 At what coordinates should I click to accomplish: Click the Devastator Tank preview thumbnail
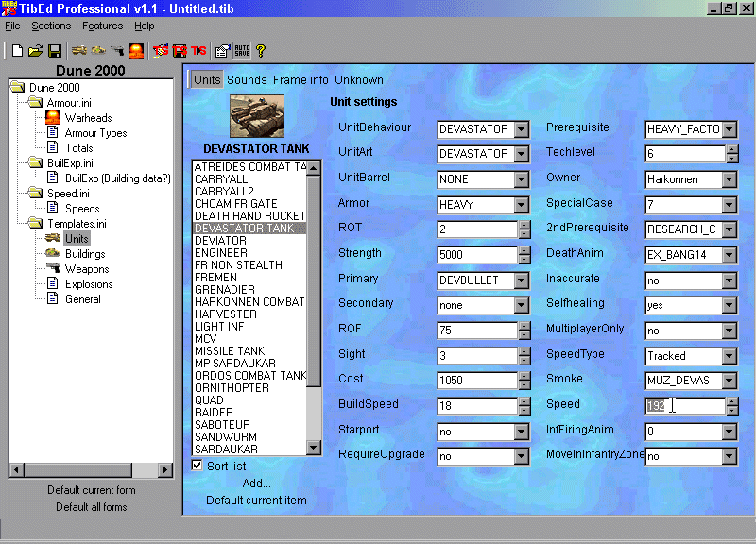[x=257, y=116]
